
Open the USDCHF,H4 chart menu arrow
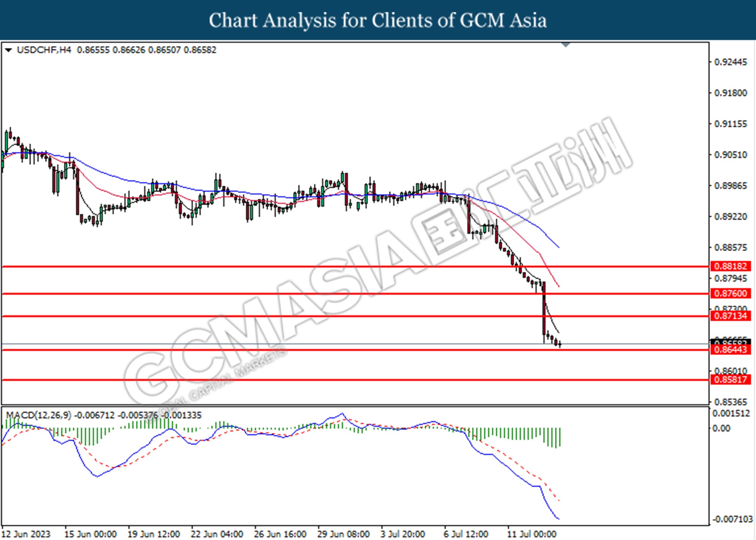point(8,50)
